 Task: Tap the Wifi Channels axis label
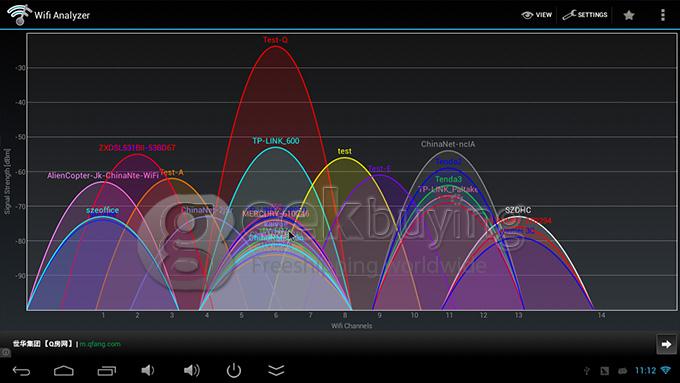352,326
